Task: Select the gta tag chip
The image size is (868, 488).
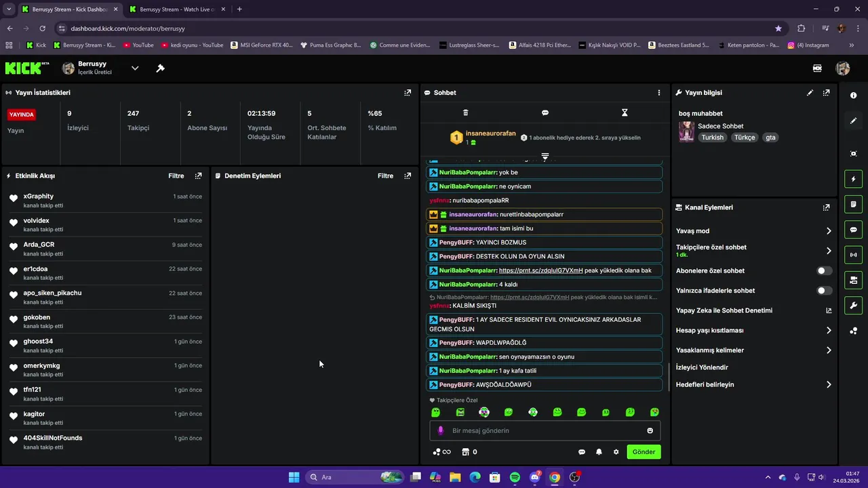Action: click(x=770, y=137)
